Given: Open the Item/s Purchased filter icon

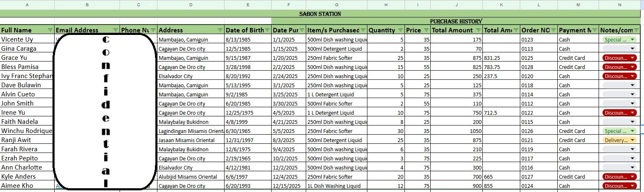Looking at the screenshot, I should (x=363, y=30).
